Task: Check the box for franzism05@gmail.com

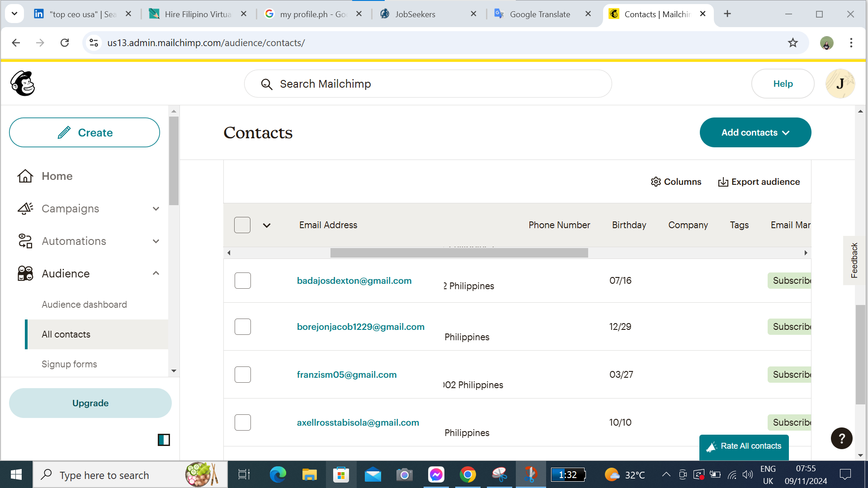Action: [x=243, y=375]
